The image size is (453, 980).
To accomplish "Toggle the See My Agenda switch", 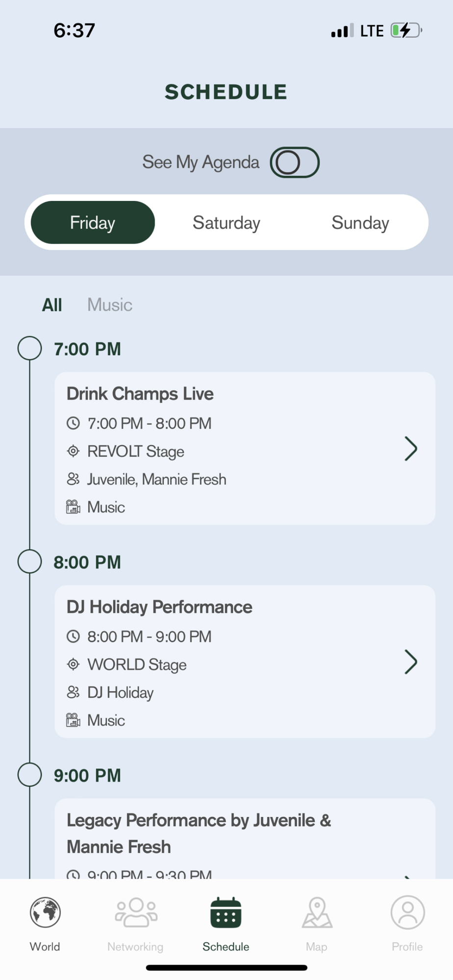I will pyautogui.click(x=295, y=162).
